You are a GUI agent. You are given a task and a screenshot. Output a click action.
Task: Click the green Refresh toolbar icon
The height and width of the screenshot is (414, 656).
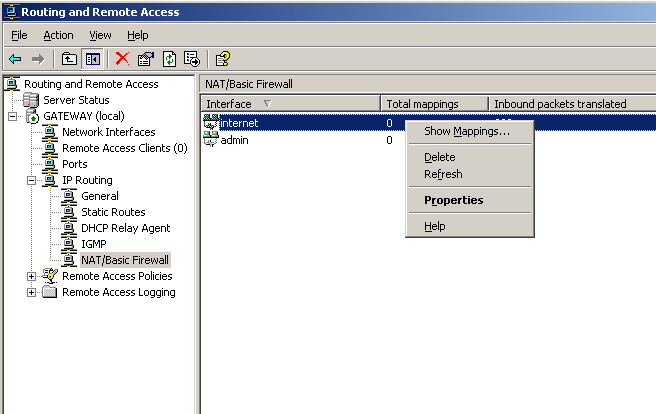[169, 59]
